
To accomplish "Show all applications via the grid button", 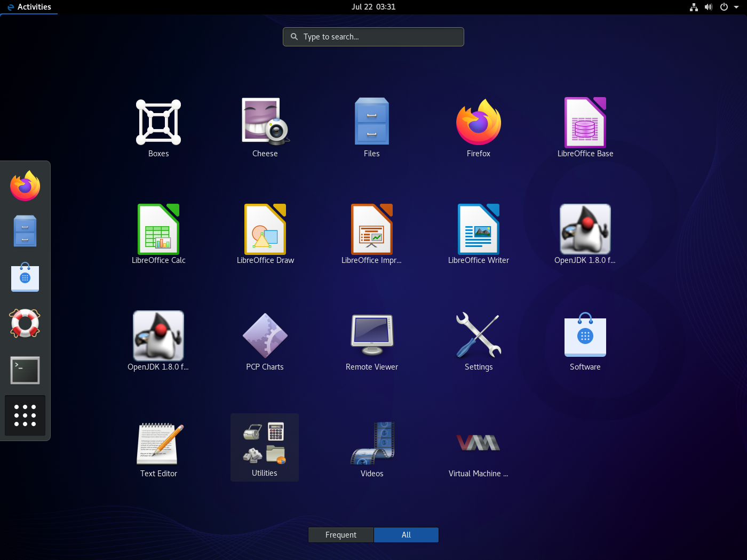I will tap(25, 415).
